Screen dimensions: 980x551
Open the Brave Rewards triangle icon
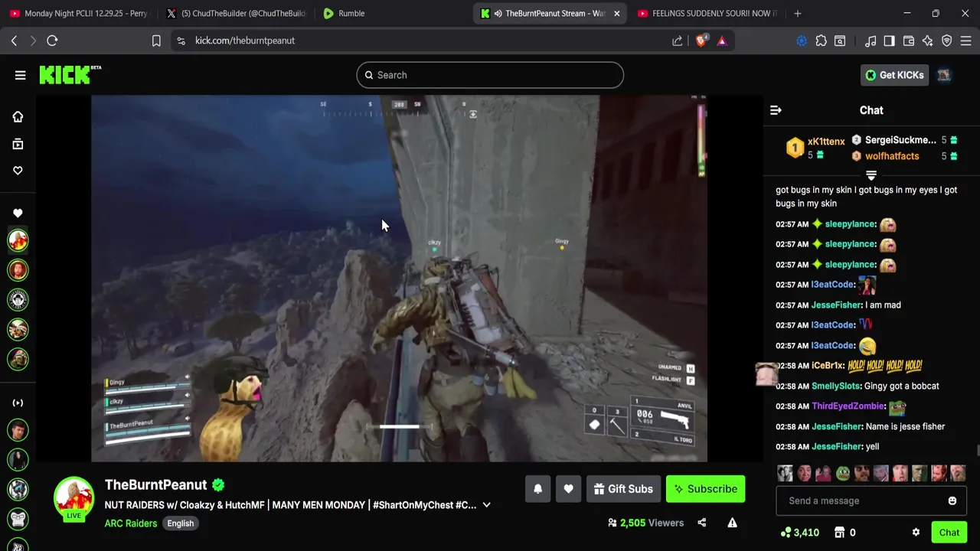coord(722,41)
